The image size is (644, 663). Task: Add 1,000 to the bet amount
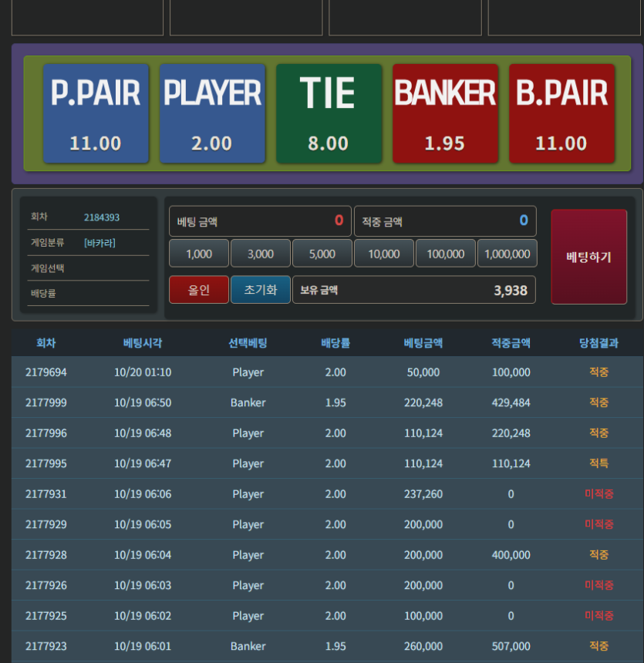(x=199, y=254)
